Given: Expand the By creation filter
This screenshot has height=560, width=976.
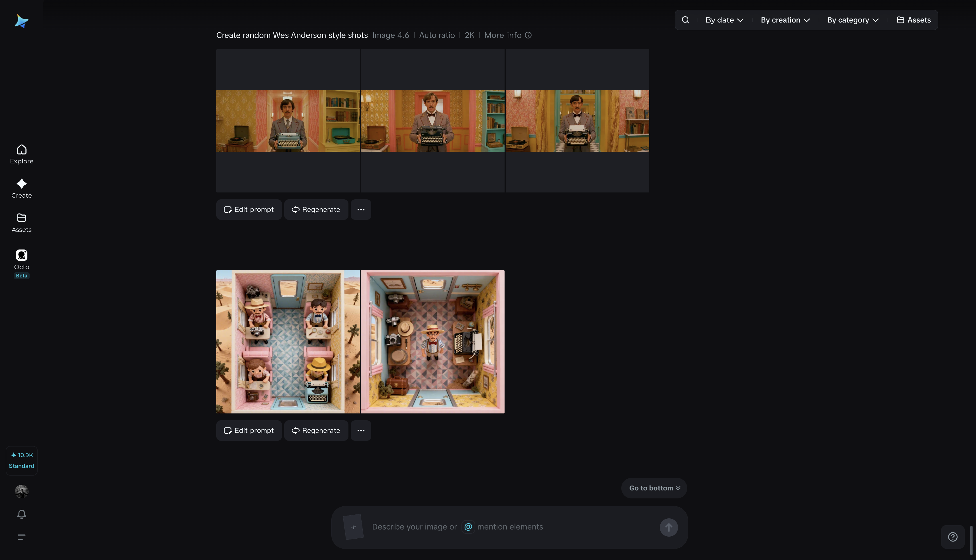Looking at the screenshot, I should (785, 20).
